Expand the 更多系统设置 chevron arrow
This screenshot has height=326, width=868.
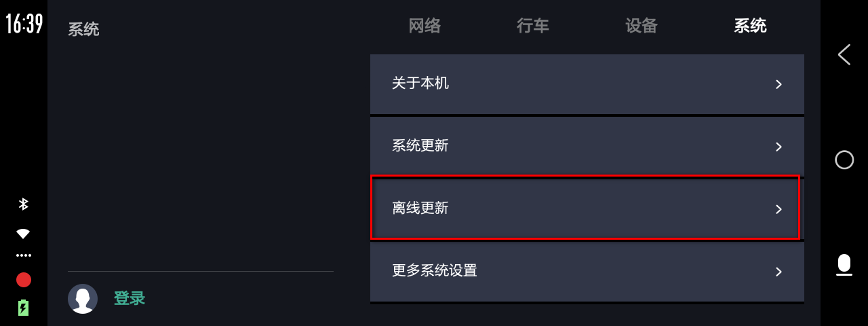coord(778,272)
